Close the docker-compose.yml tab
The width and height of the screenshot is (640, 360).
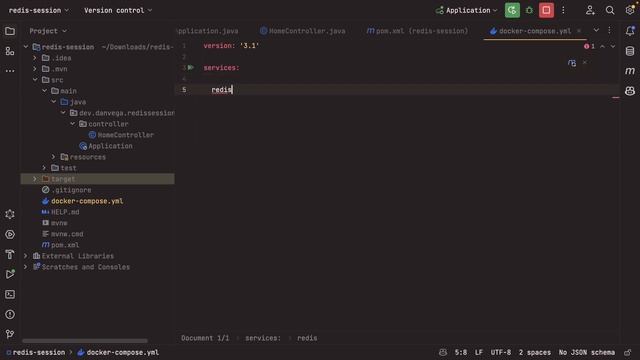pyautogui.click(x=579, y=31)
